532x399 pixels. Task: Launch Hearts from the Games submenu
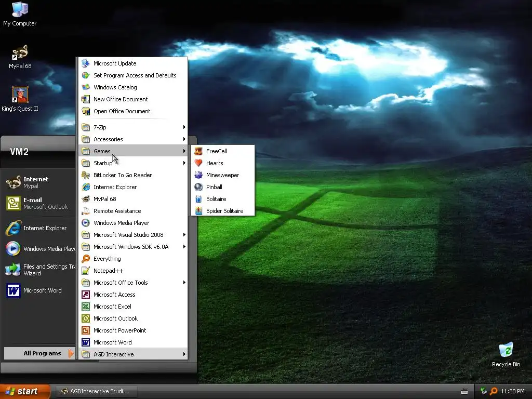[223, 163]
